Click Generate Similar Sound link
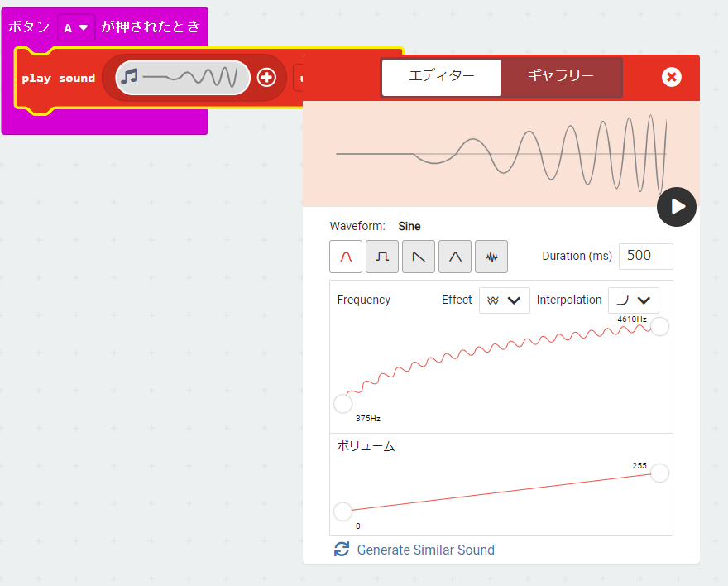Image resolution: width=728 pixels, height=586 pixels. [425, 550]
